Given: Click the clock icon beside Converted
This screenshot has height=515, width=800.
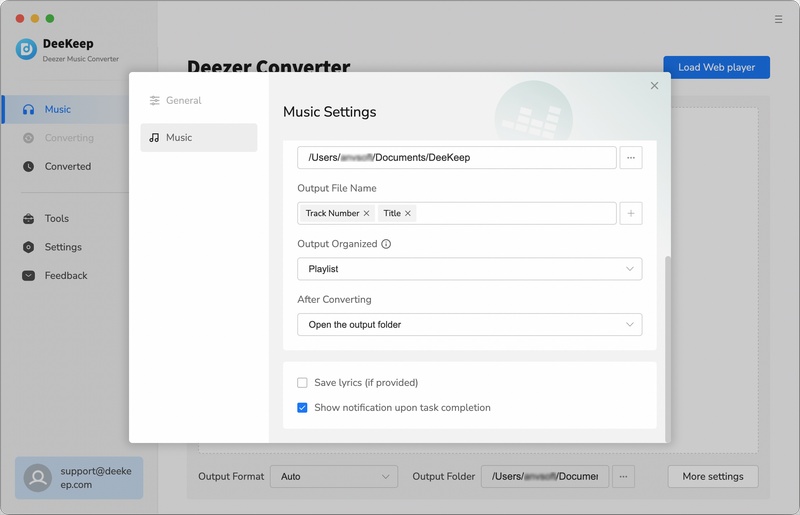Looking at the screenshot, I should (x=29, y=166).
